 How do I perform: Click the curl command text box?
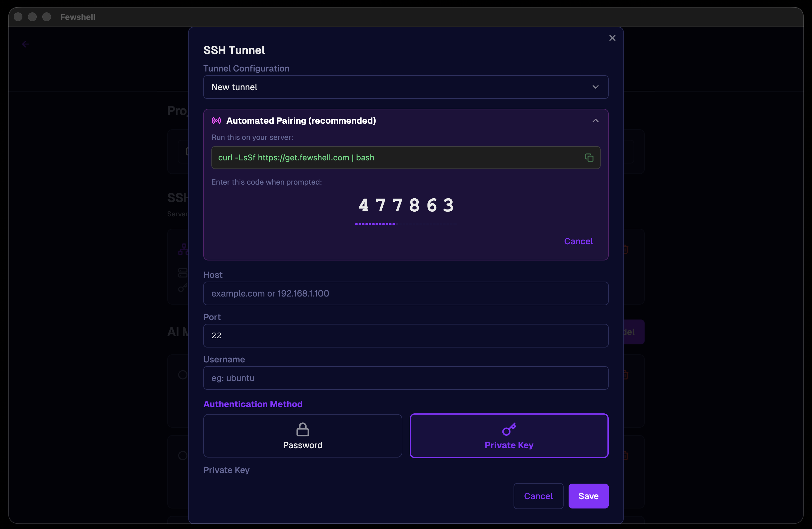pyautogui.click(x=396, y=158)
